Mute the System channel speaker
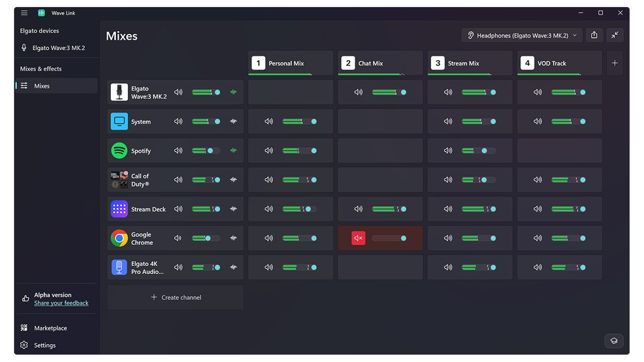Image resolution: width=644 pixels, height=362 pixels. pyautogui.click(x=178, y=122)
